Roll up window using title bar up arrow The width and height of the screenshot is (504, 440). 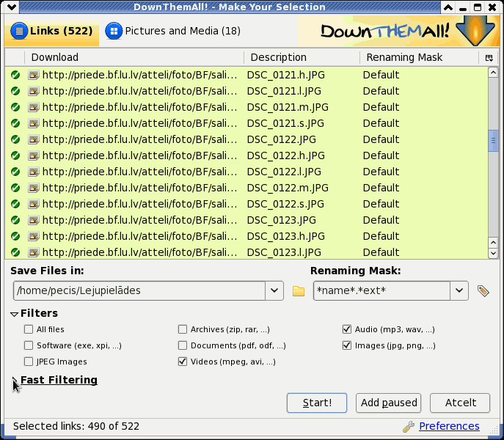448,7
